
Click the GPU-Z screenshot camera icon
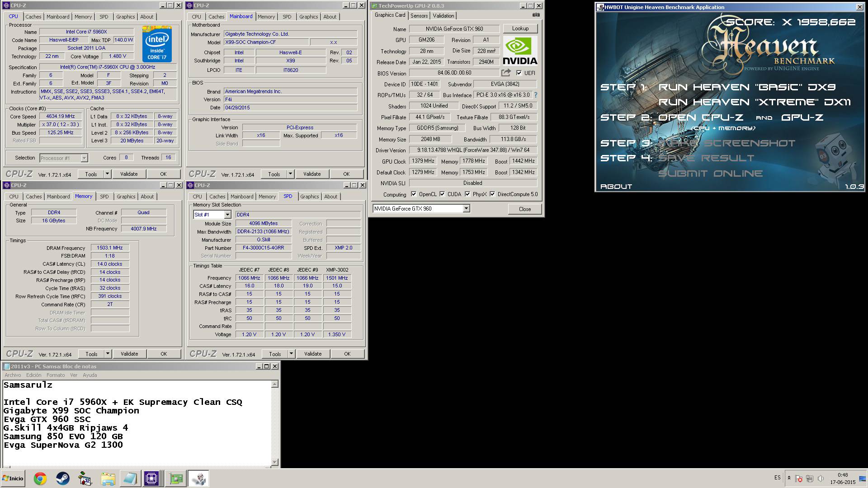[x=536, y=15]
